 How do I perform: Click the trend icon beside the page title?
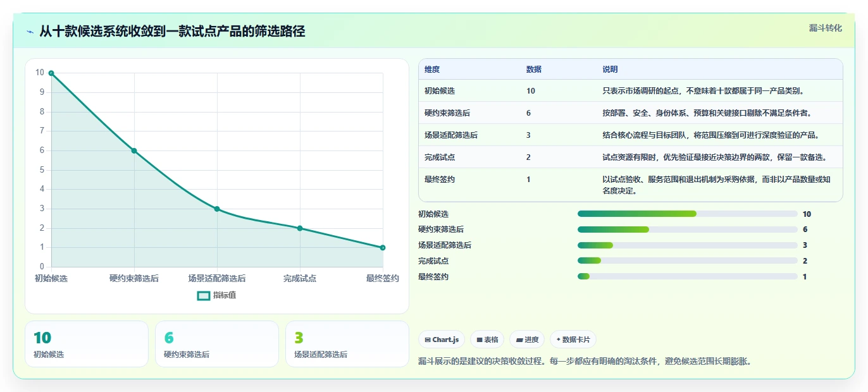[x=30, y=32]
